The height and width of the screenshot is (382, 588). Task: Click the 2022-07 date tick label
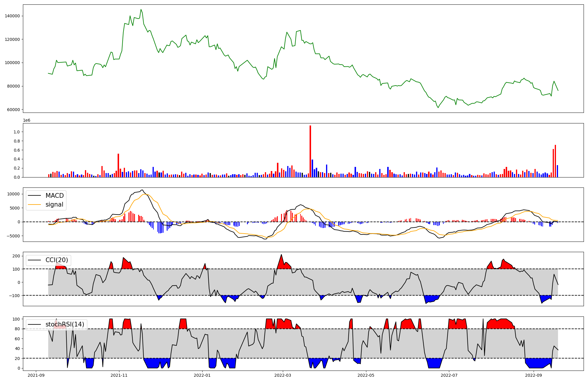[449, 375]
